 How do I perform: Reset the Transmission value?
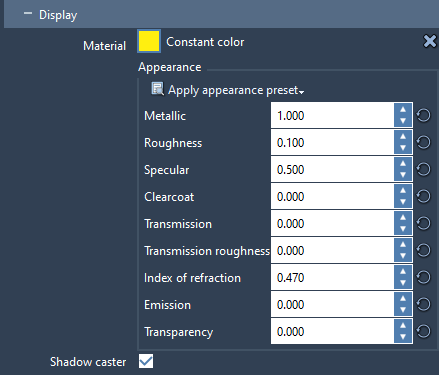(x=424, y=224)
